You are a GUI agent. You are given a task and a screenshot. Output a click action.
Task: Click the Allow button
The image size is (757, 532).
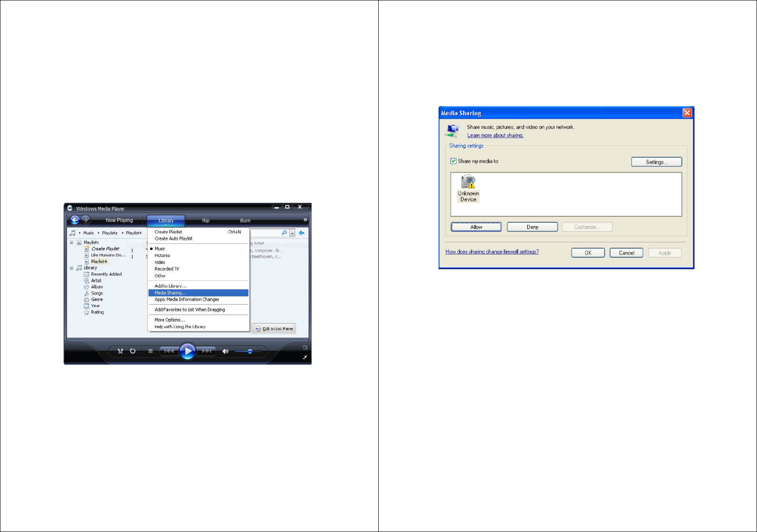tap(476, 227)
